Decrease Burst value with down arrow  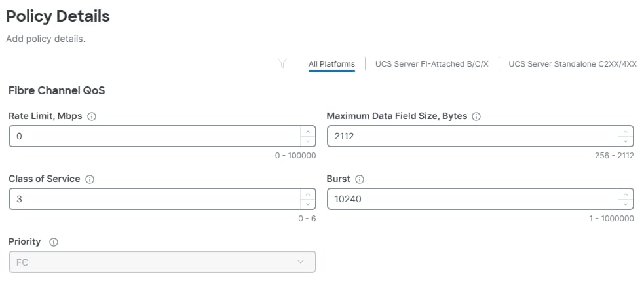[x=626, y=204]
